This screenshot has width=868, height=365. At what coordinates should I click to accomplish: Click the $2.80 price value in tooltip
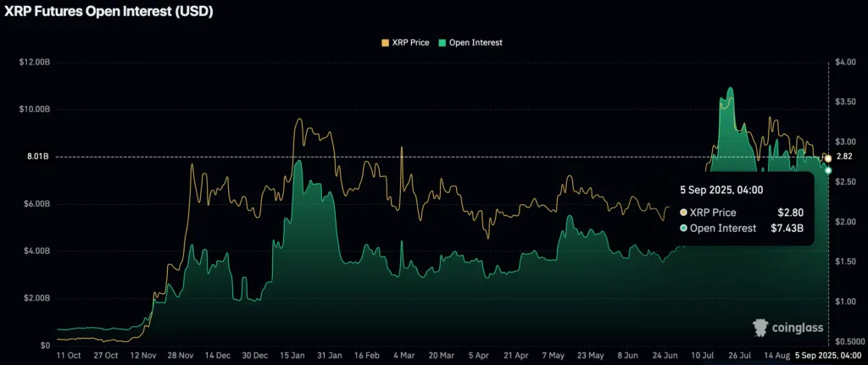[790, 213]
